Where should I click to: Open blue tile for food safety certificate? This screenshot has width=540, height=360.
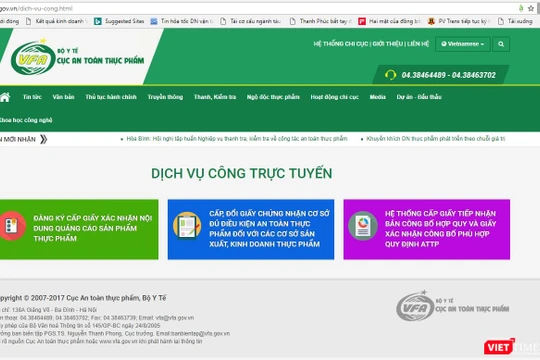pyautogui.click(x=251, y=229)
